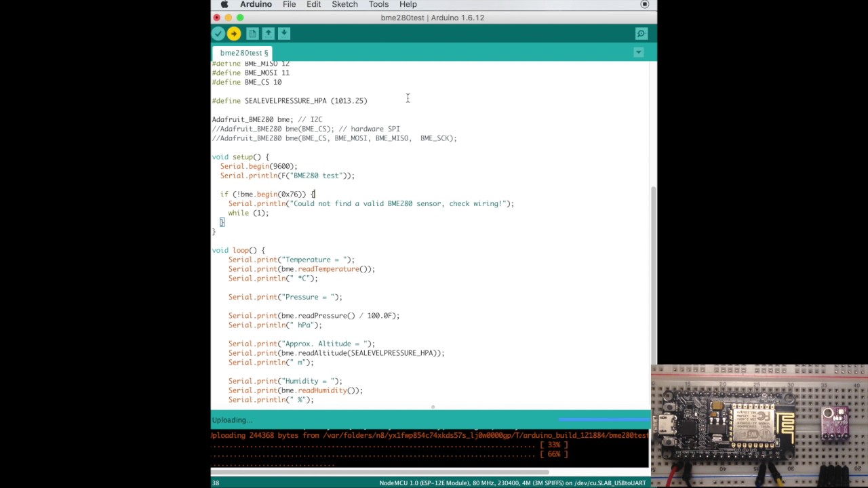868x488 pixels.
Task: Click the 'Serial.println(" *C");' line
Action: (x=273, y=279)
